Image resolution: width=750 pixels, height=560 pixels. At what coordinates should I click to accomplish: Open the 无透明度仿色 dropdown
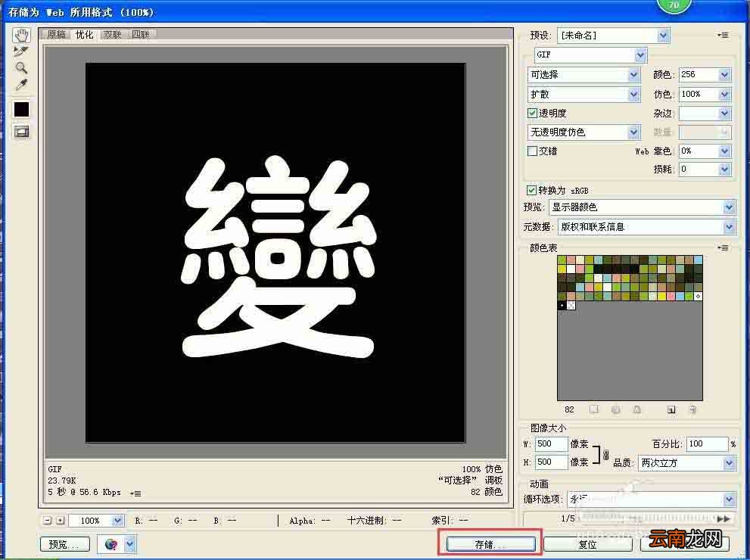click(584, 132)
